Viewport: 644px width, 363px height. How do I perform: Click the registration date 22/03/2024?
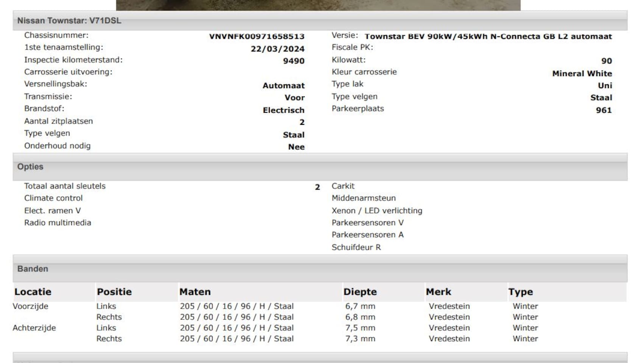coord(277,49)
